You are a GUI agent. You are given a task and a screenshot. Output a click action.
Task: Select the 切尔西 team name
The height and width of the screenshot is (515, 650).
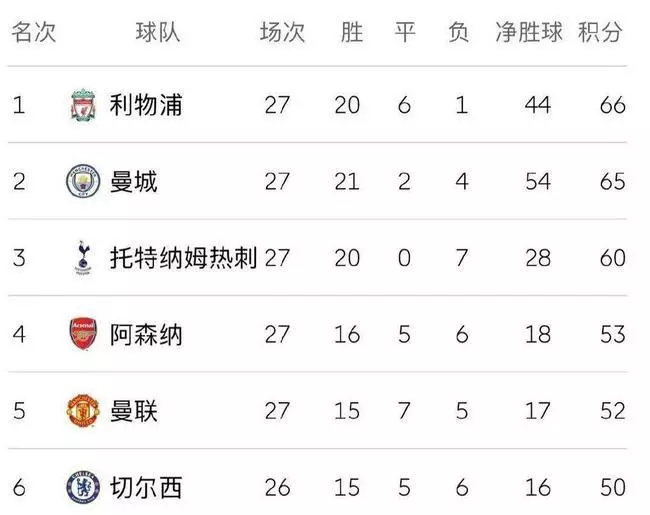tap(146, 487)
